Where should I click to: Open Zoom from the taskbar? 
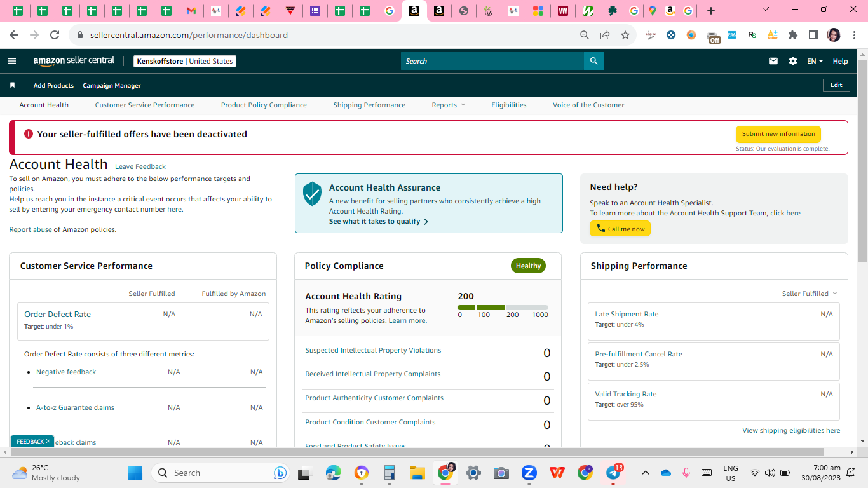(529, 473)
